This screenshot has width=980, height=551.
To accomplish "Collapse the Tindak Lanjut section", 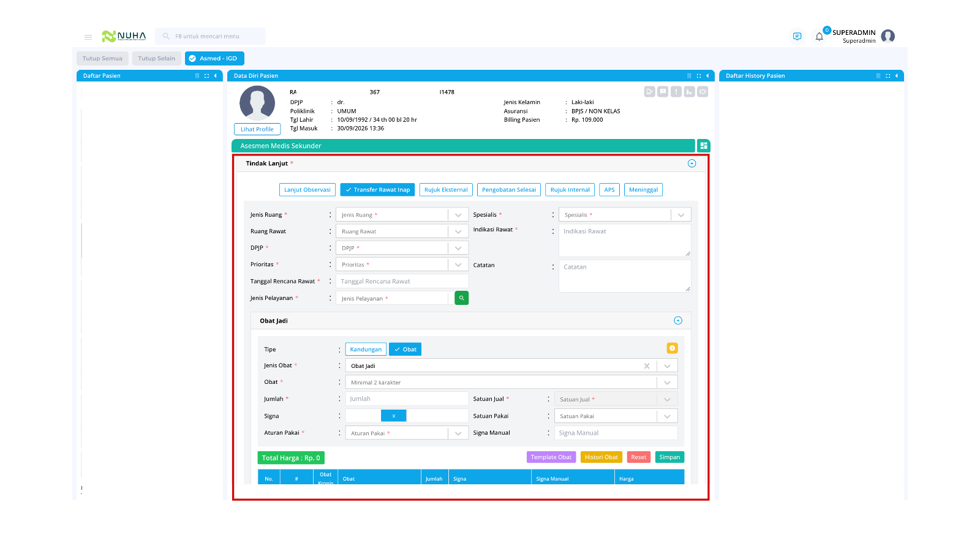I will pos(692,163).
